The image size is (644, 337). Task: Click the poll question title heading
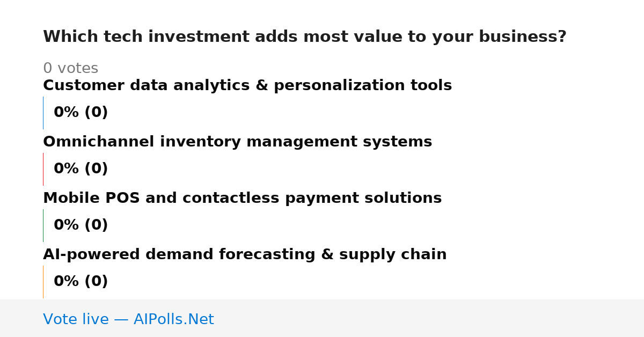[305, 37]
